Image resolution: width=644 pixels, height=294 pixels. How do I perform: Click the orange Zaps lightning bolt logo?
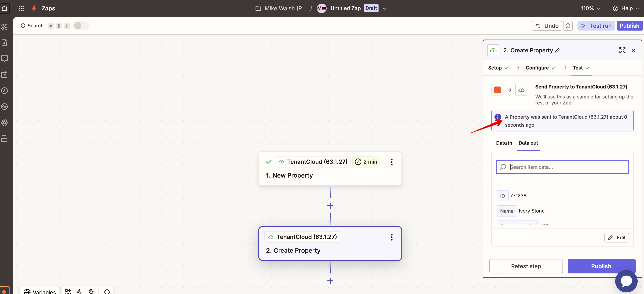(x=34, y=8)
